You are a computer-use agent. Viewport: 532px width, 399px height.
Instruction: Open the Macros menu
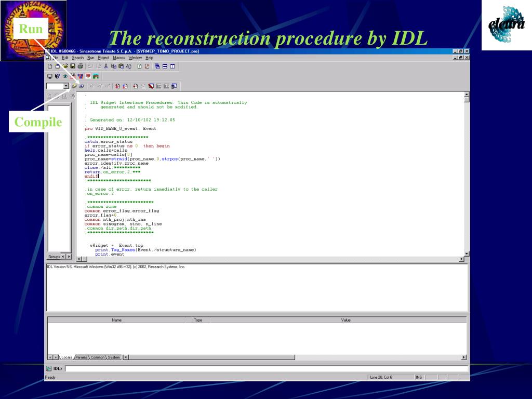119,58
